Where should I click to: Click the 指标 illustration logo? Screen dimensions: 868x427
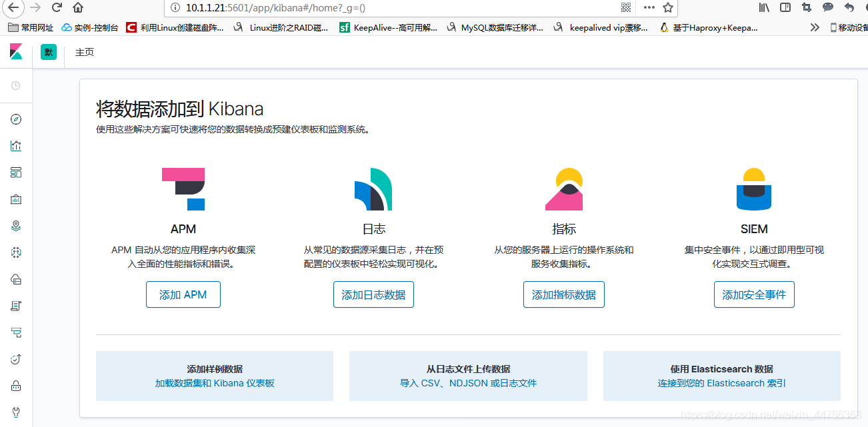pos(564,189)
